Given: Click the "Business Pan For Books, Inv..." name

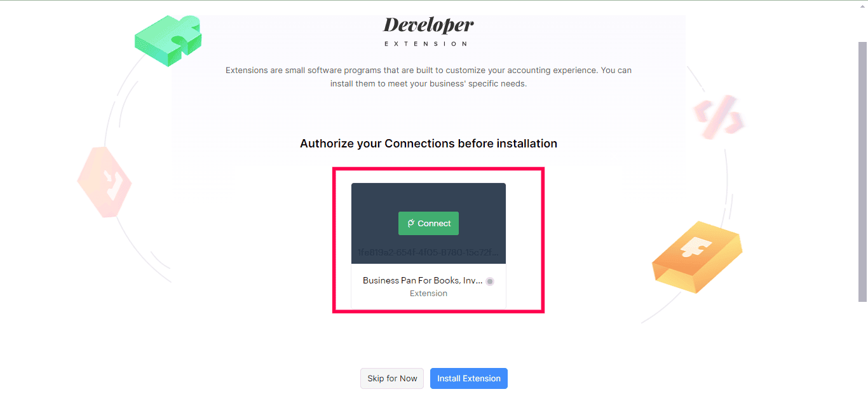Looking at the screenshot, I should click(423, 280).
